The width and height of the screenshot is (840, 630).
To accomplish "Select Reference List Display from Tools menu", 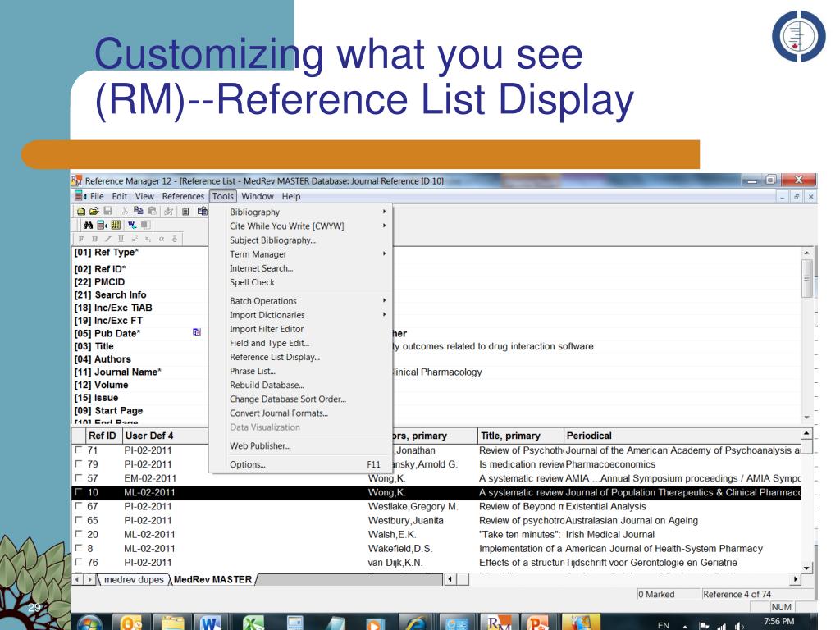I will (x=275, y=357).
